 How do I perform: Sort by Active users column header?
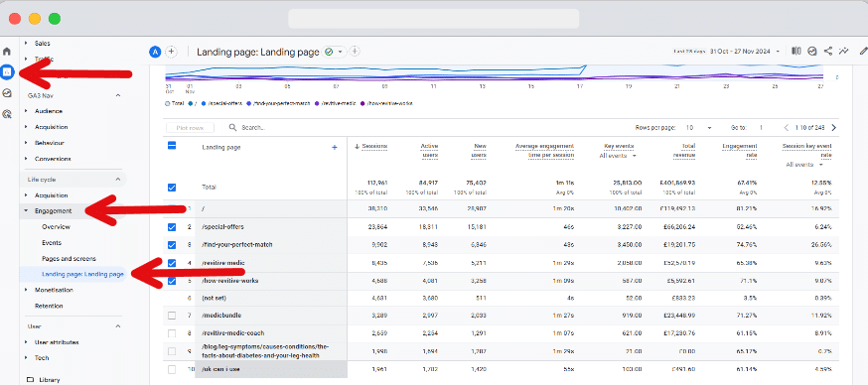click(x=429, y=151)
